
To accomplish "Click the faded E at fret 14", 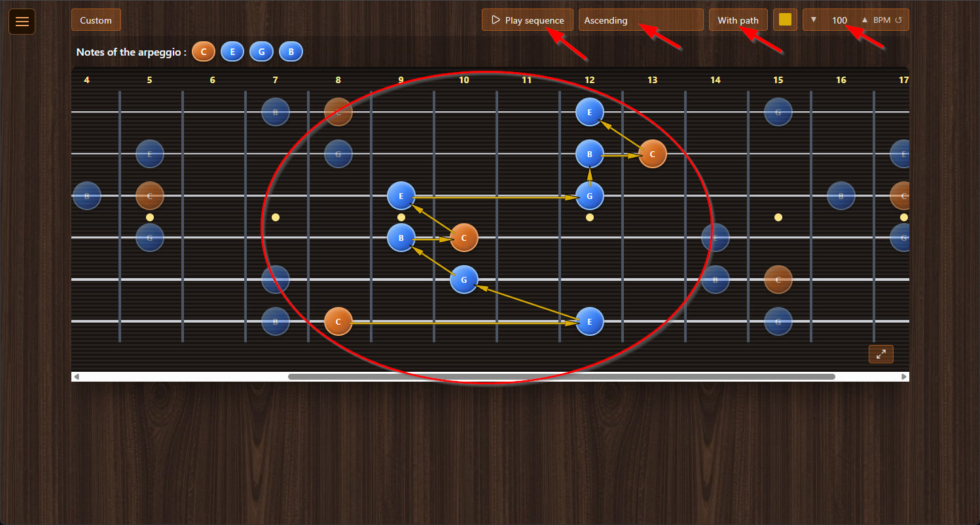I will (x=716, y=238).
